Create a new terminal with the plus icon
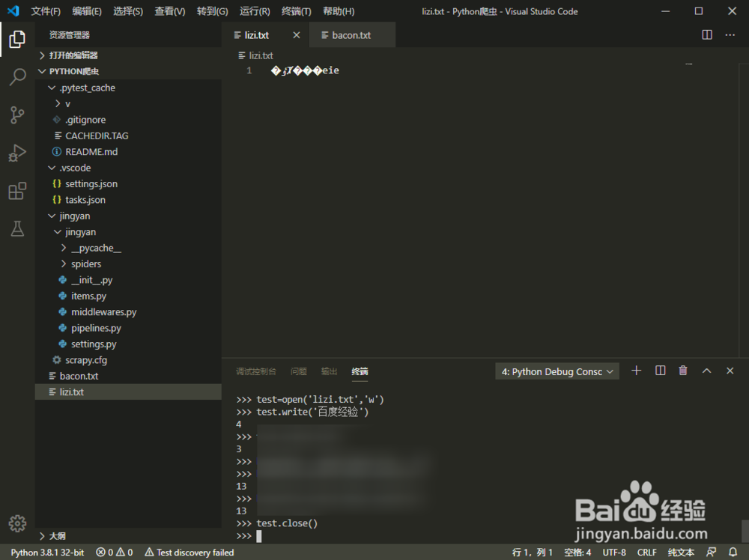Viewport: 749px width, 560px height. click(x=636, y=370)
